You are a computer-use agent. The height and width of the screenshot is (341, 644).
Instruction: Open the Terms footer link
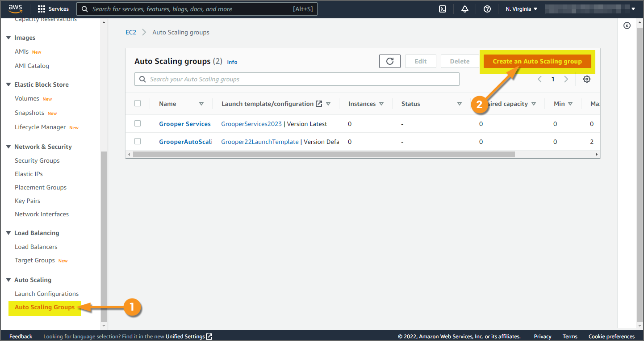click(570, 337)
